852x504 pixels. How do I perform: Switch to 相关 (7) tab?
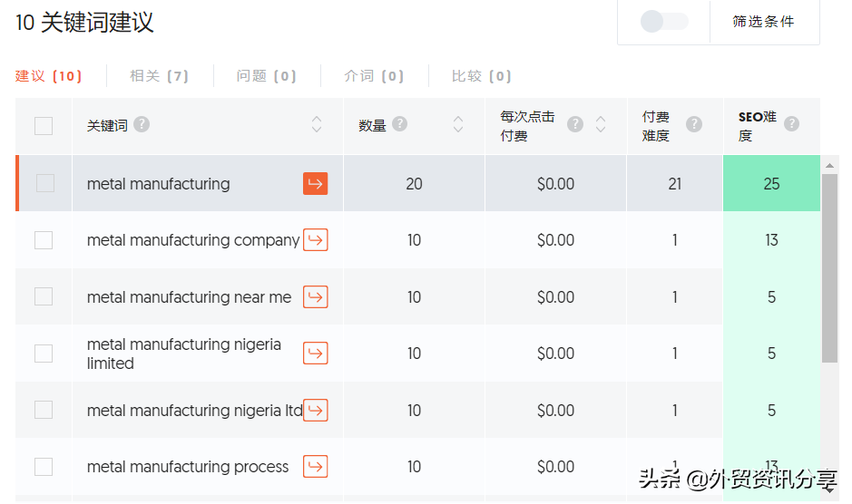pos(159,75)
